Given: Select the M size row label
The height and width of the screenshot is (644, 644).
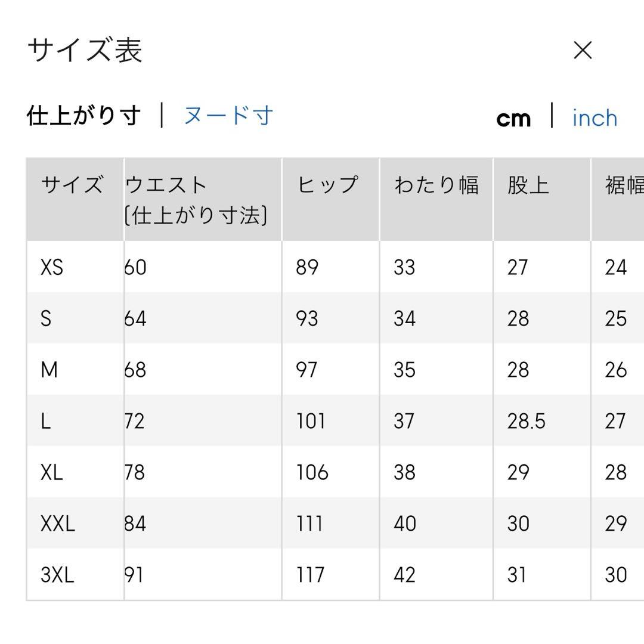Looking at the screenshot, I should coord(49,370).
